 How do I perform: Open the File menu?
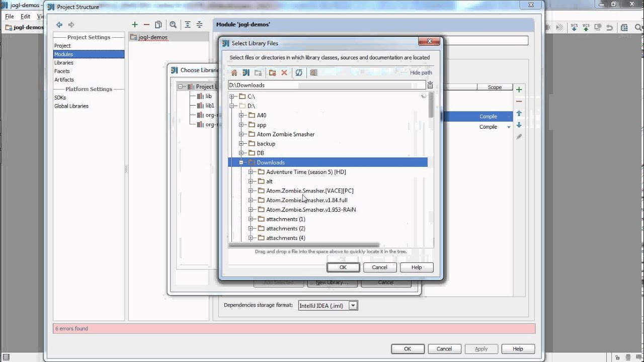pyautogui.click(x=10, y=17)
